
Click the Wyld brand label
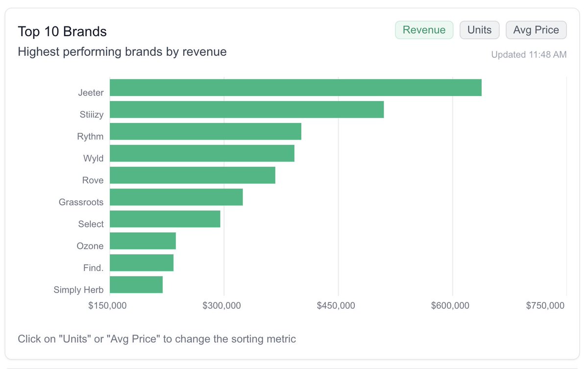click(93, 158)
